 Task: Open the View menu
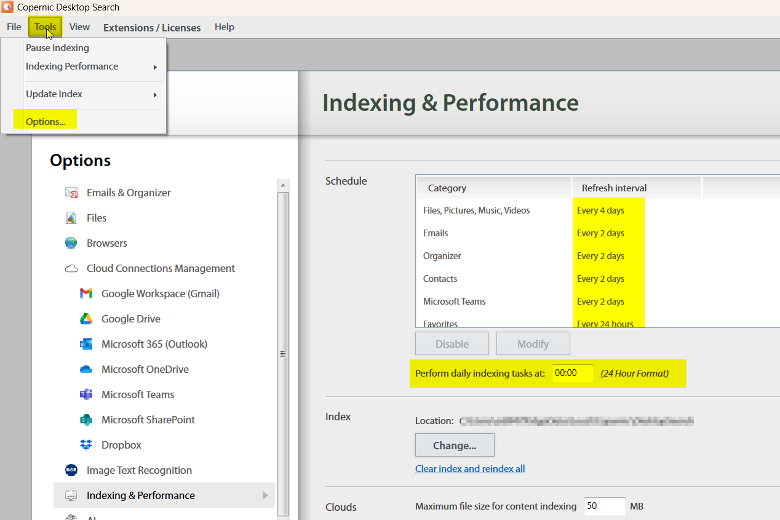pos(80,27)
